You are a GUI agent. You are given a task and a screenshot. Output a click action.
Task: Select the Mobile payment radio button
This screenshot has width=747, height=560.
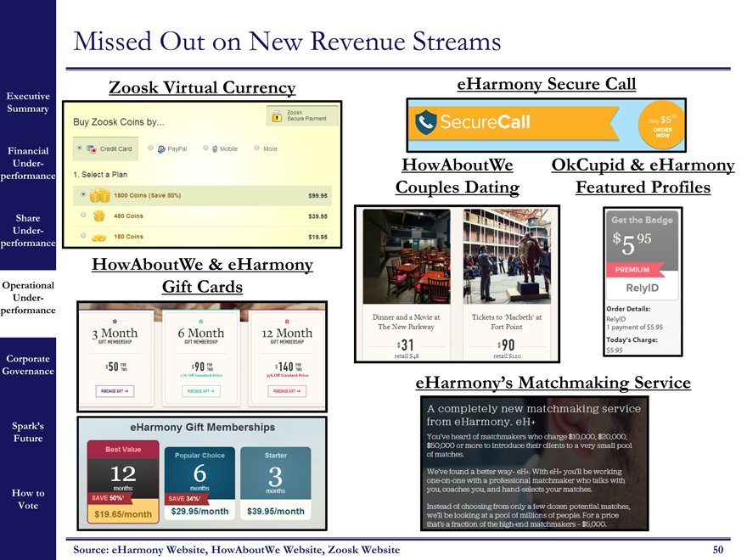[205, 148]
